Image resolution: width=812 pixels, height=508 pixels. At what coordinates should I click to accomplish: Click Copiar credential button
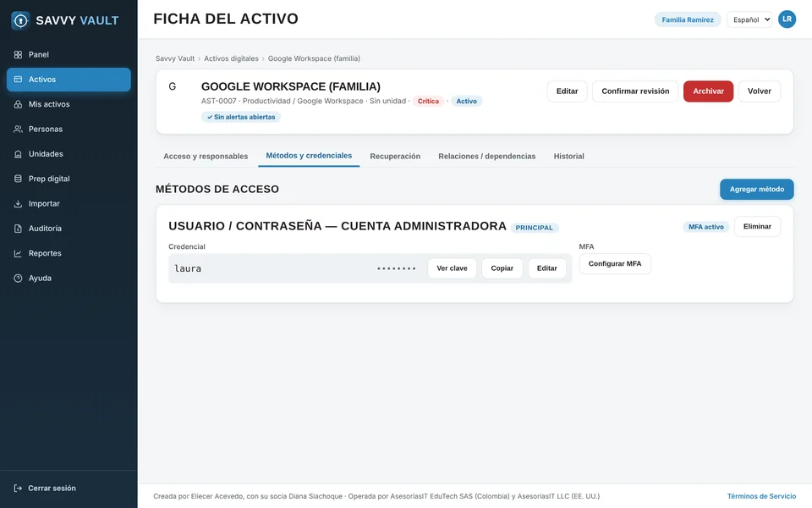coord(502,268)
